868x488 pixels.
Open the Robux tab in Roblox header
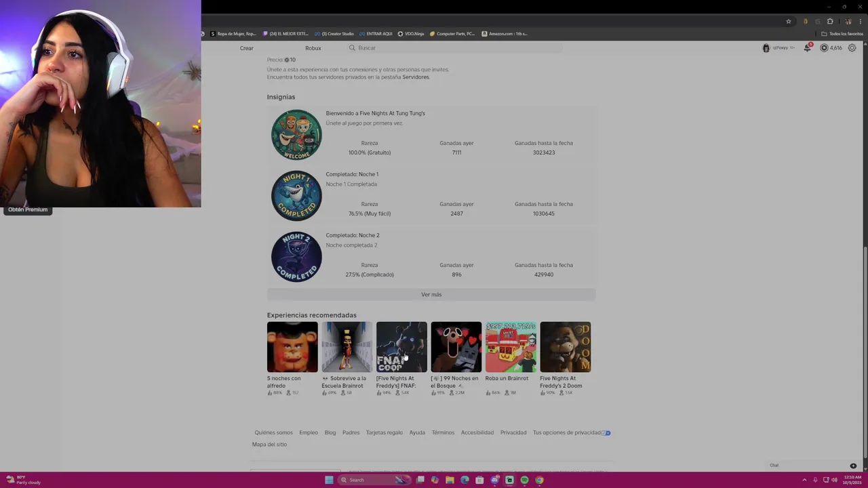click(313, 48)
